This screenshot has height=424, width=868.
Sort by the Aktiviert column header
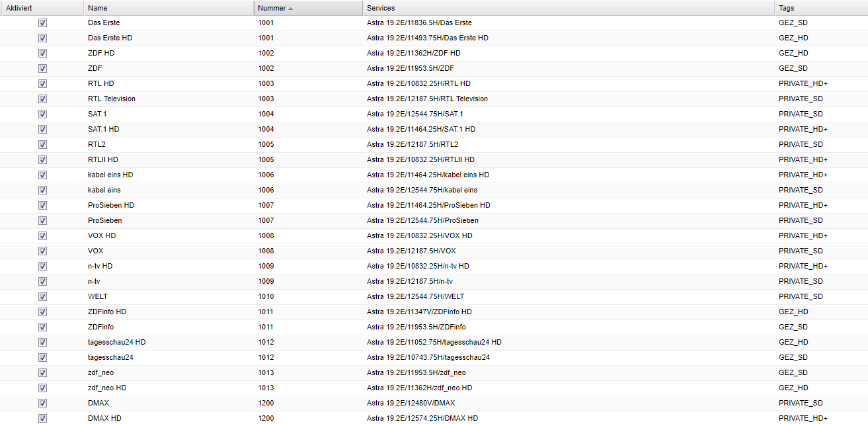42,8
